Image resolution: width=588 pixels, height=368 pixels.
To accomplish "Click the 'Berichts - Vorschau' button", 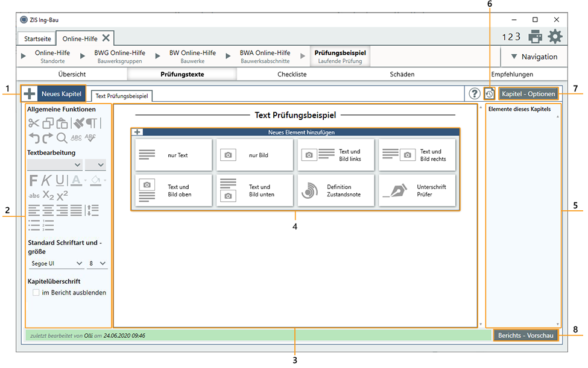I will 525,335.
